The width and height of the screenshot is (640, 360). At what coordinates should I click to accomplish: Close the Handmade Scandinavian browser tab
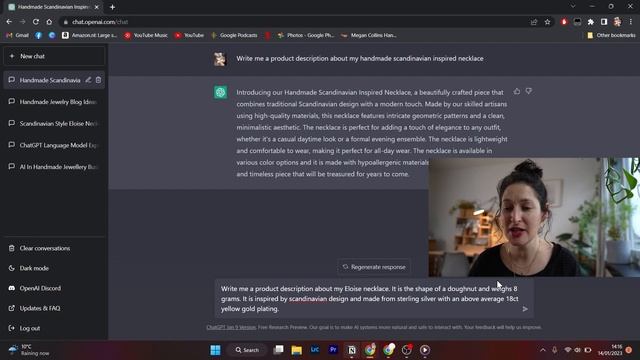(x=97, y=7)
